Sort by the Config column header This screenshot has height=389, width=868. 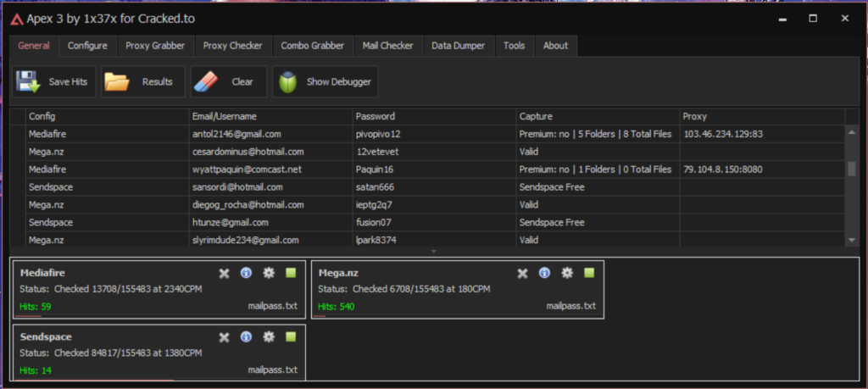[108, 117]
